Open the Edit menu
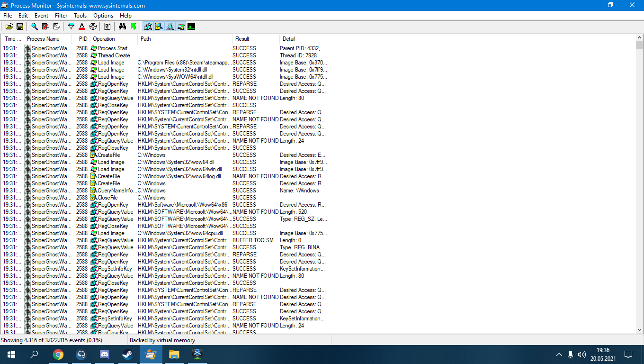The image size is (644, 364). [23, 16]
